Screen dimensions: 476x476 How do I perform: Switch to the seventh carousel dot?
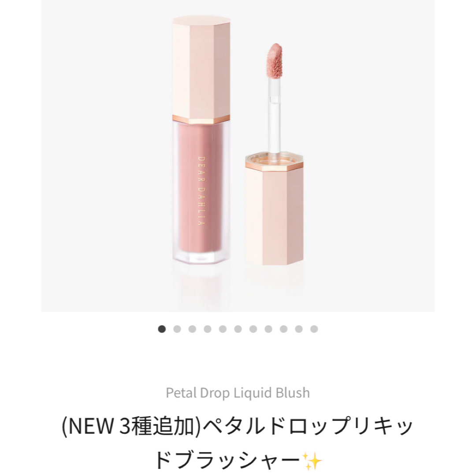point(253,329)
